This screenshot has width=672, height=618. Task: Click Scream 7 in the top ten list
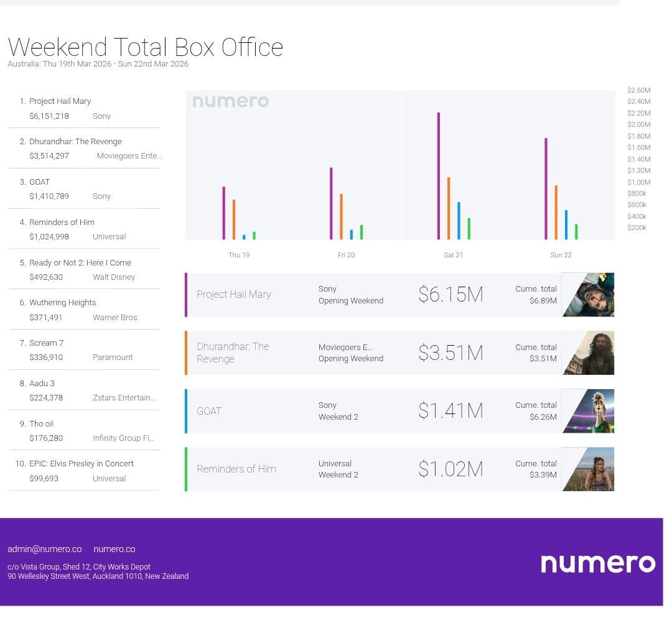(46, 343)
